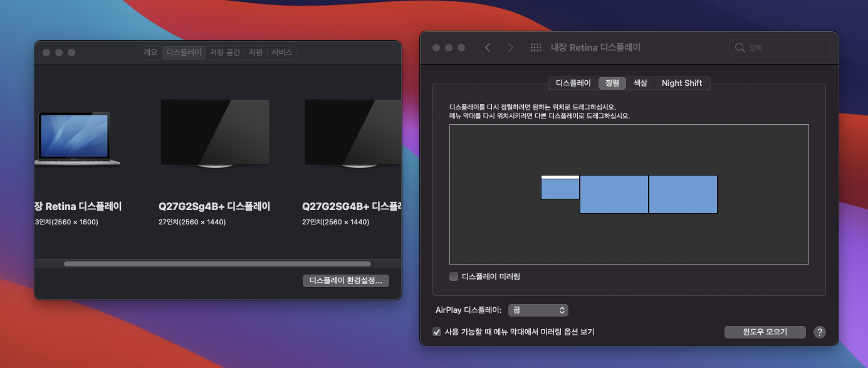Image resolution: width=868 pixels, height=368 pixels.
Task: Select the MacBook image in About This Mac
Action: pos(77,139)
